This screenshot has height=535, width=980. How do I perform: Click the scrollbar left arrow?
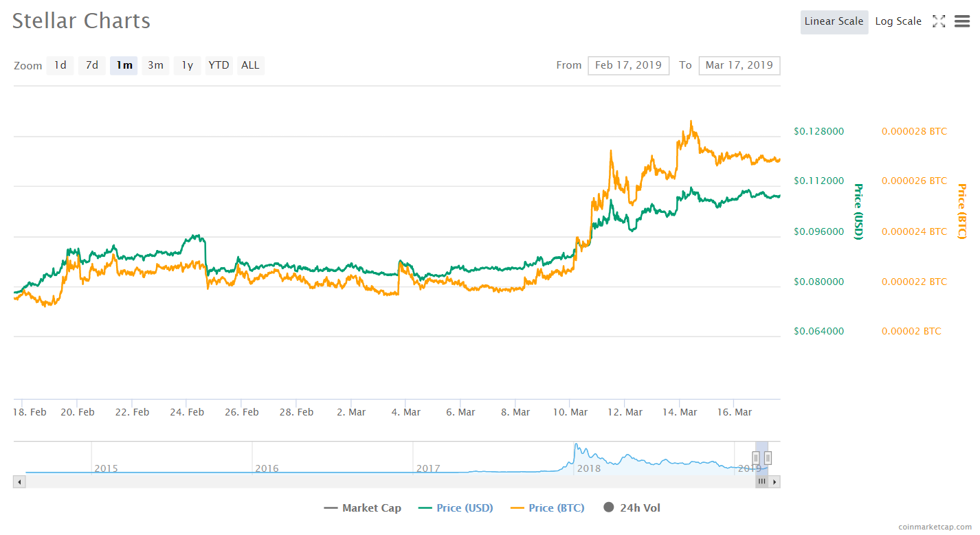point(19,482)
